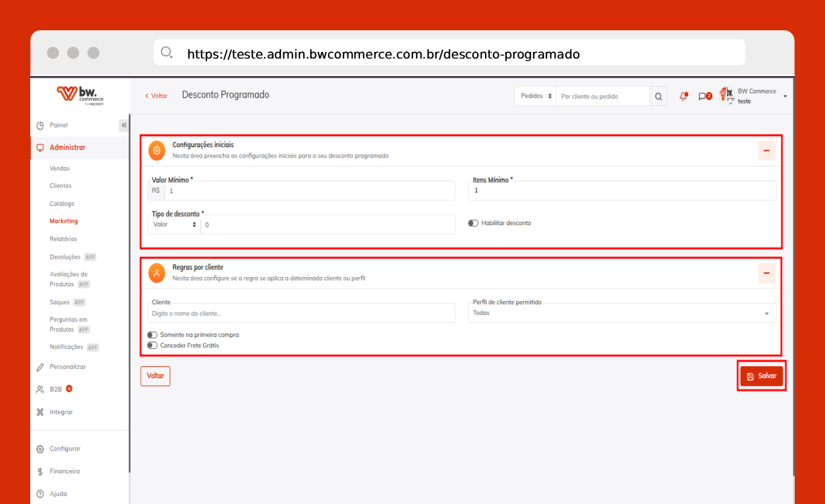Go to Catálogo in sidebar
This screenshot has width=825, height=504.
62,204
